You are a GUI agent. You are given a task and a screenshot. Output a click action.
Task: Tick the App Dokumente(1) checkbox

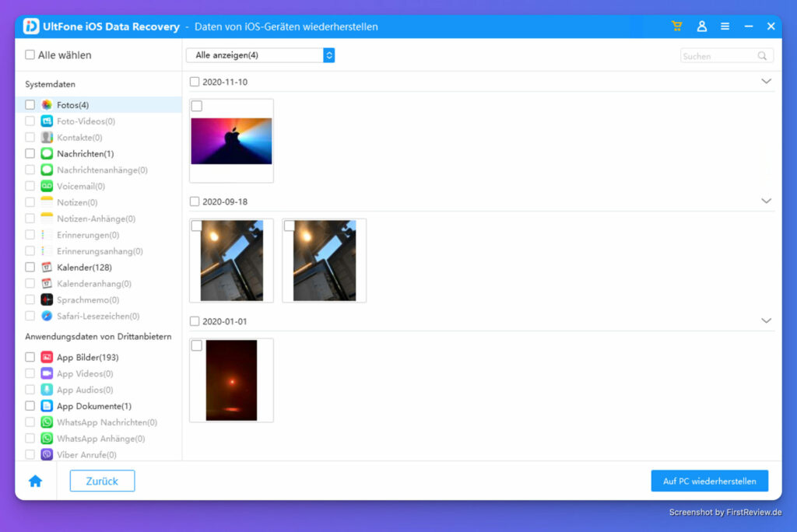30,406
